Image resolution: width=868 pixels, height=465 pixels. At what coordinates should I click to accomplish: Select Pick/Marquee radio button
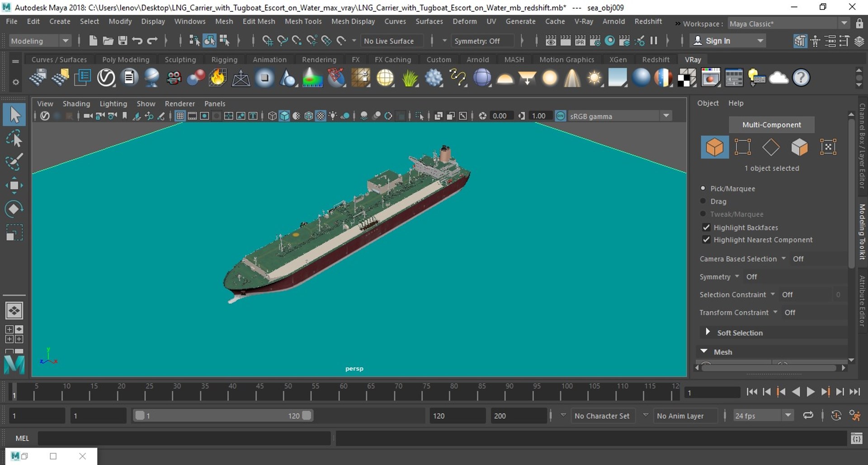click(703, 188)
